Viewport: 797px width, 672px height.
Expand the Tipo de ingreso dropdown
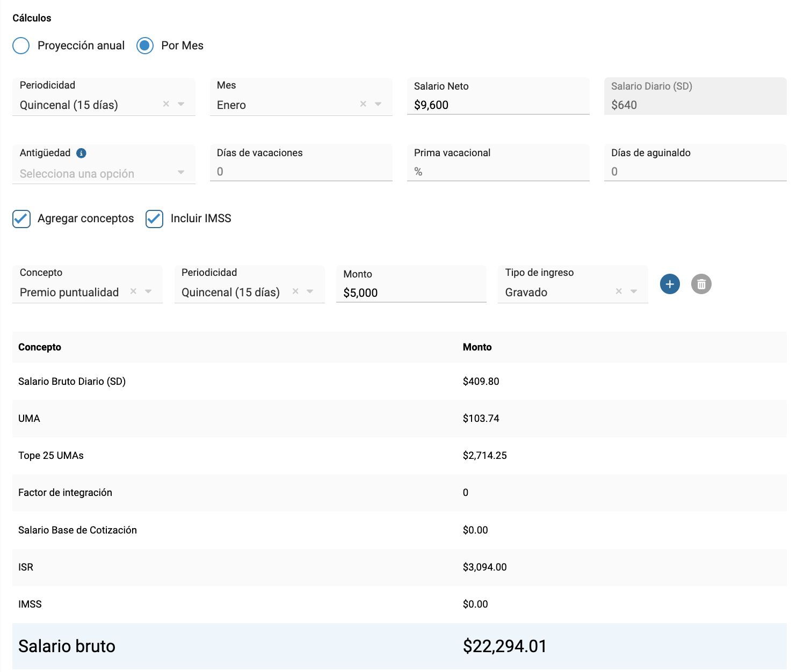click(x=634, y=292)
